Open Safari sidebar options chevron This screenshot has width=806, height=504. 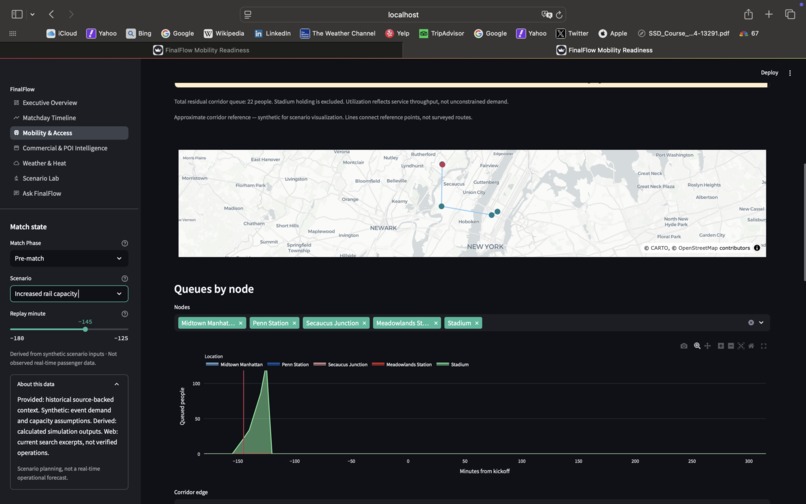[x=32, y=14]
